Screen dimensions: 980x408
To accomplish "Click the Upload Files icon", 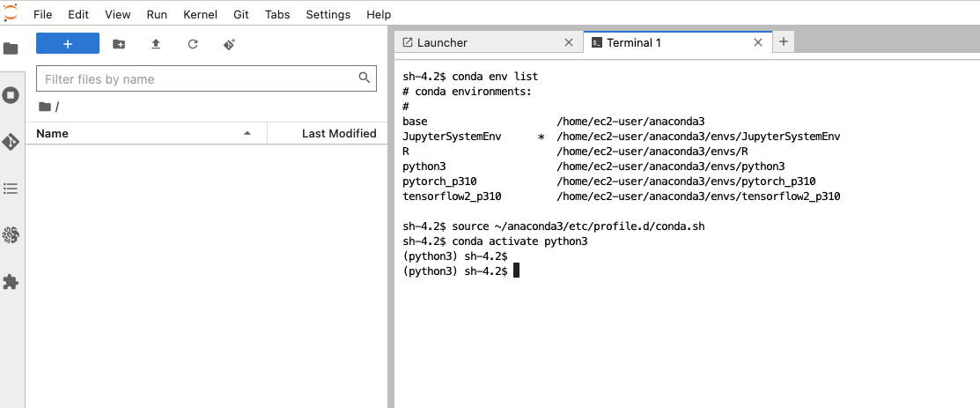I will point(156,44).
